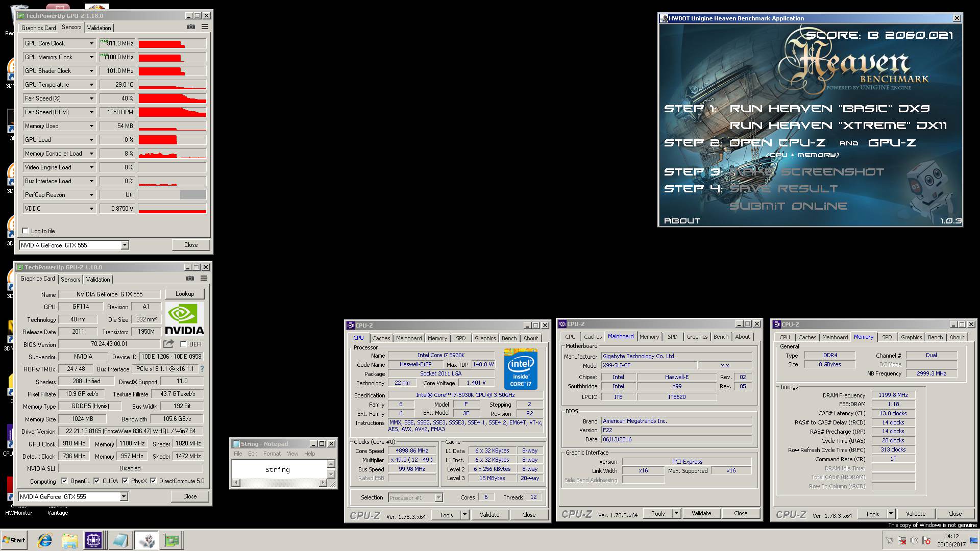Switch to Validation tab in top GPU-Z window

click(99, 28)
